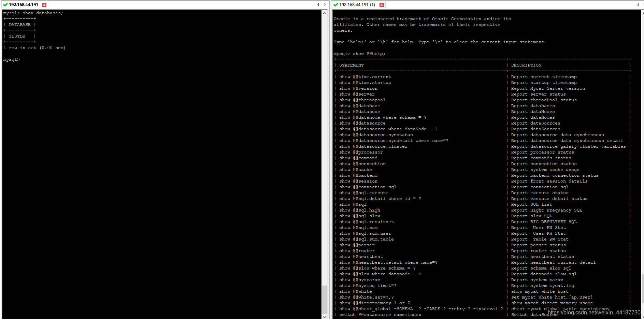Switch to the 192.168.44.191 session tab
The image size is (644, 319).
pos(24,5)
